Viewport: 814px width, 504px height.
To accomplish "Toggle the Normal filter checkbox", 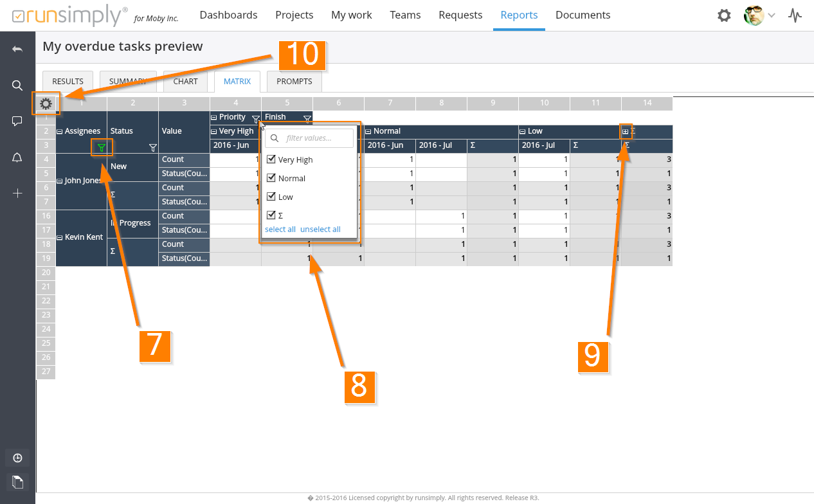I will pos(271,178).
